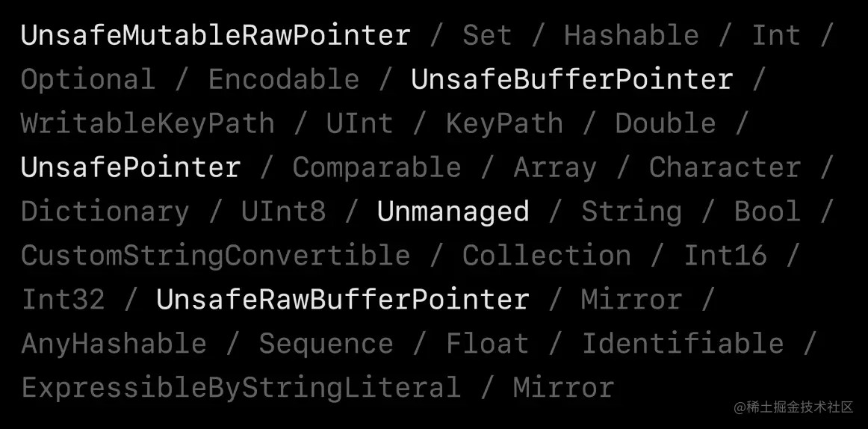Select the Identifiable word
The height and width of the screenshot is (429, 868).
[x=683, y=343]
